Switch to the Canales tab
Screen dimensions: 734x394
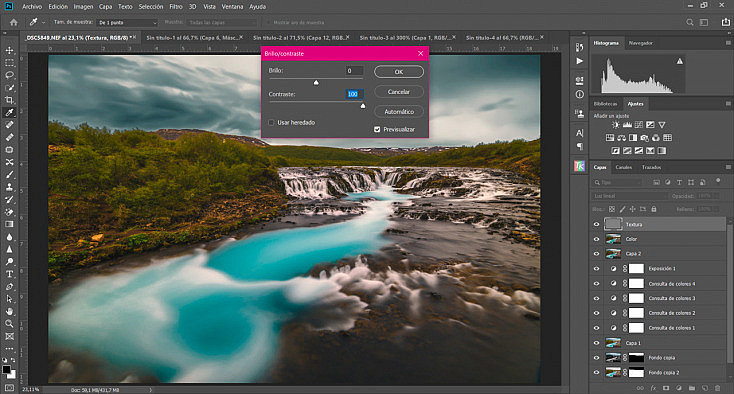[624, 167]
